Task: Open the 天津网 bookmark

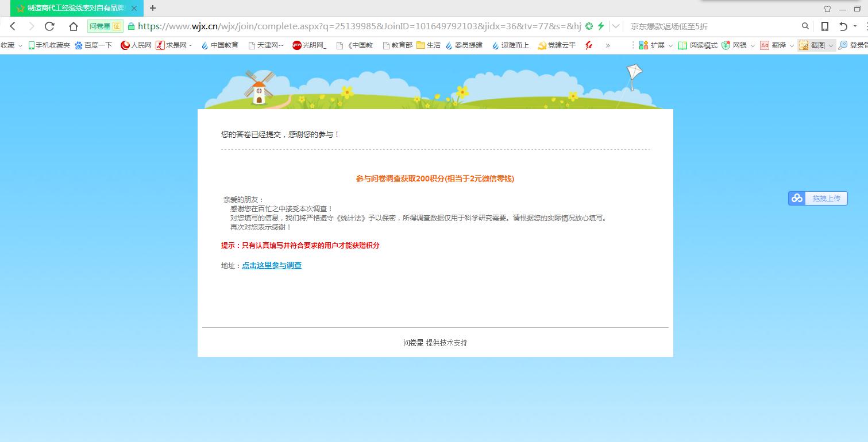Action: [266, 45]
